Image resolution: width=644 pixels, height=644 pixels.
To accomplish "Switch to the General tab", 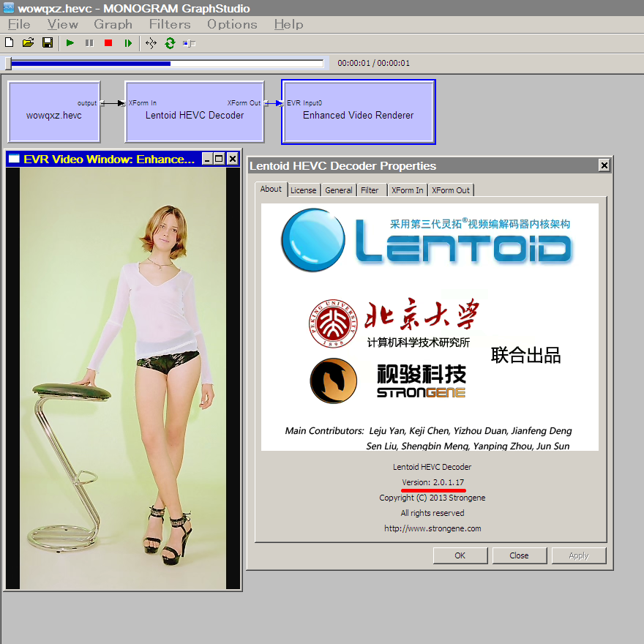I will click(339, 190).
